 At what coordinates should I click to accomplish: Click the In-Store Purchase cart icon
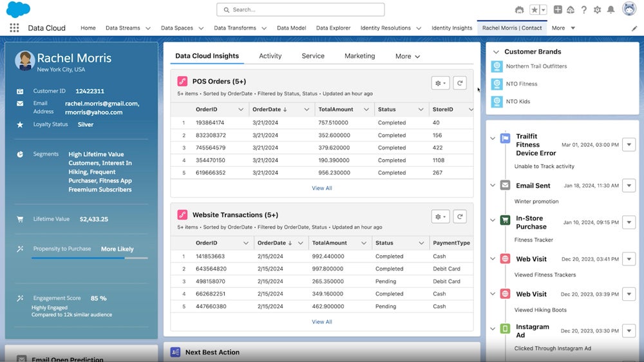pyautogui.click(x=505, y=220)
